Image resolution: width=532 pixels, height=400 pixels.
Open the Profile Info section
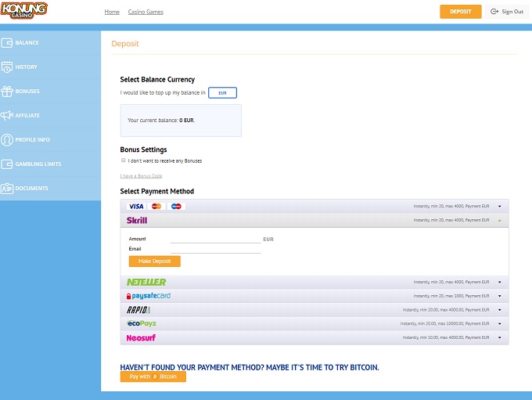pyautogui.click(x=32, y=140)
